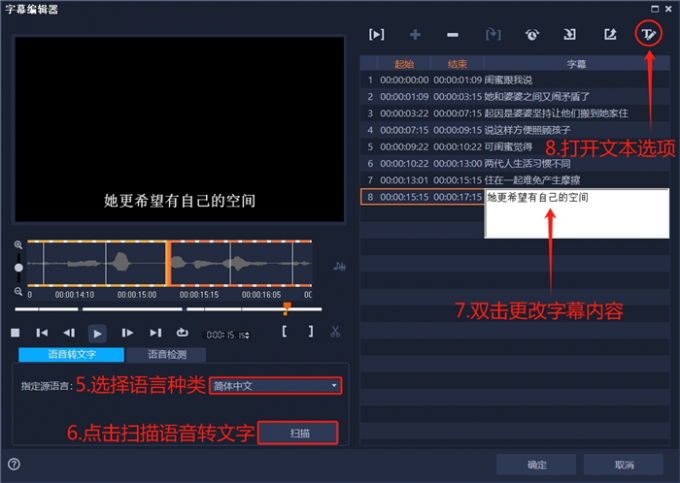
Task: Jump to start of clip
Action: coord(42,333)
